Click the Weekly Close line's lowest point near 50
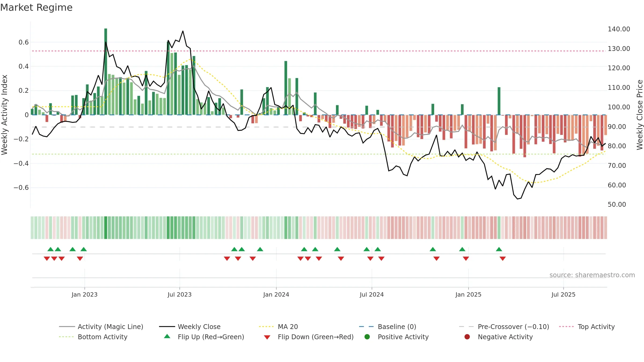644x362 pixels. click(x=518, y=199)
